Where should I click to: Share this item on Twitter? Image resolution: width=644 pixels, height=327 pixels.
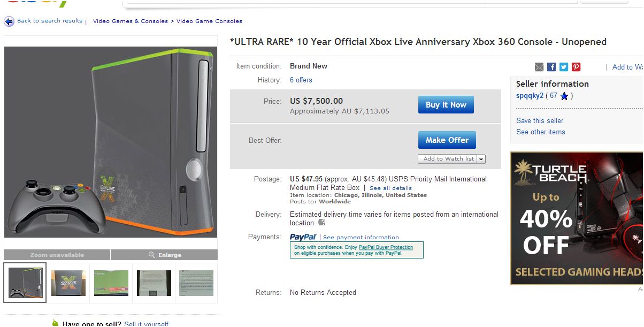pyautogui.click(x=563, y=67)
